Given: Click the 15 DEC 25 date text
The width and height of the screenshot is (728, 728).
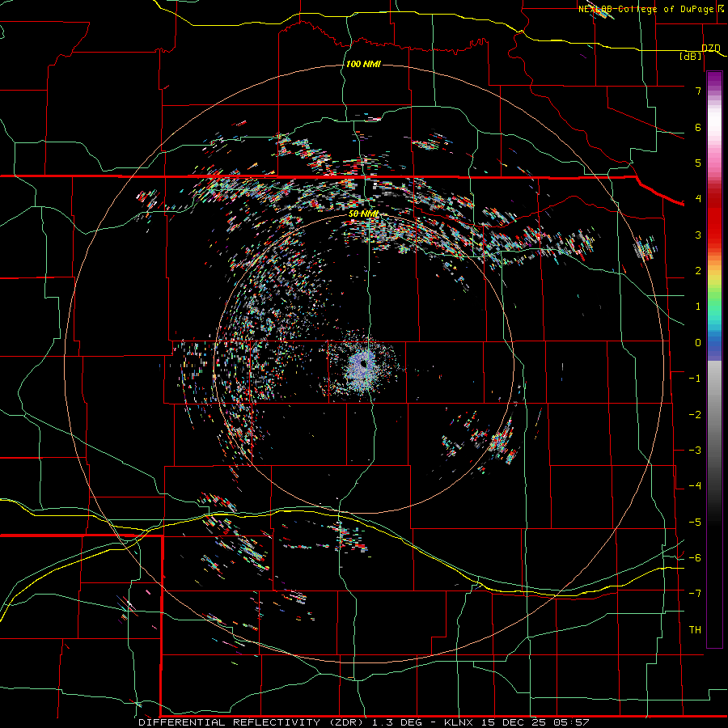Looking at the screenshot, I should [513, 722].
